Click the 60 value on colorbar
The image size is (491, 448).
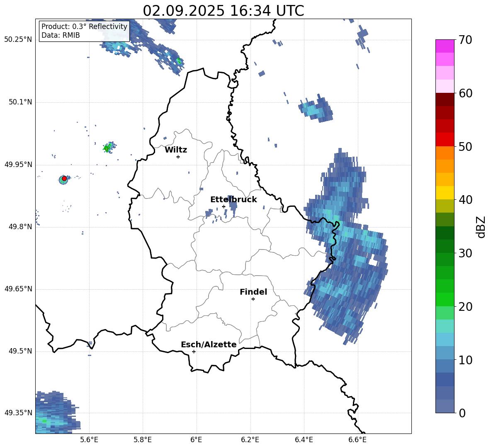[465, 93]
